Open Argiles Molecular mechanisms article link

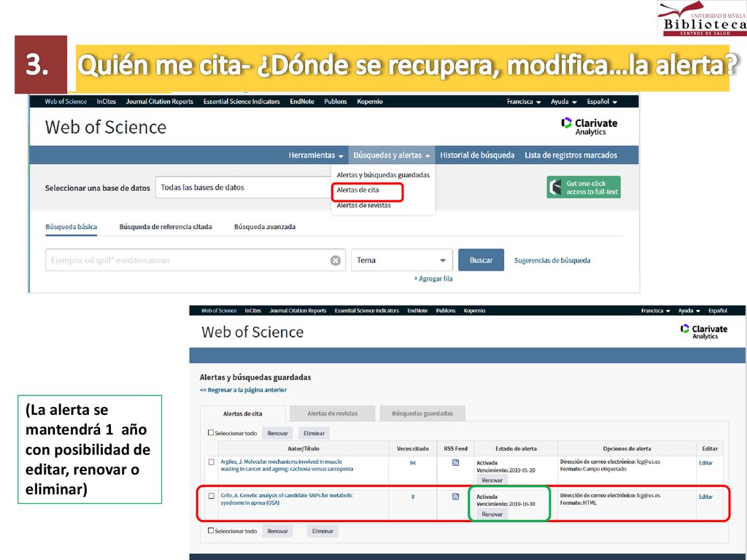click(x=287, y=465)
